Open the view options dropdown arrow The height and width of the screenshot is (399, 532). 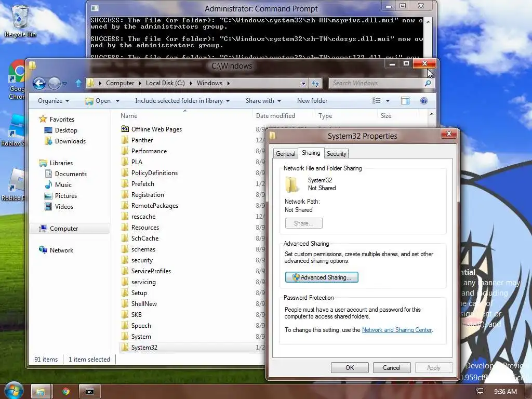tap(388, 101)
